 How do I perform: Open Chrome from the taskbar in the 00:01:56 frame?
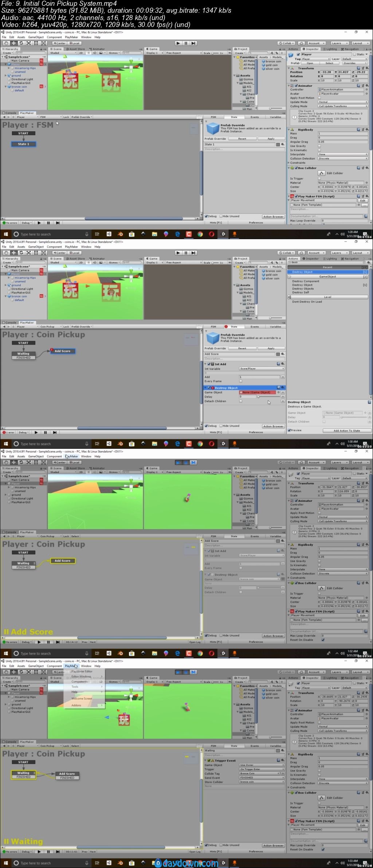point(200,234)
